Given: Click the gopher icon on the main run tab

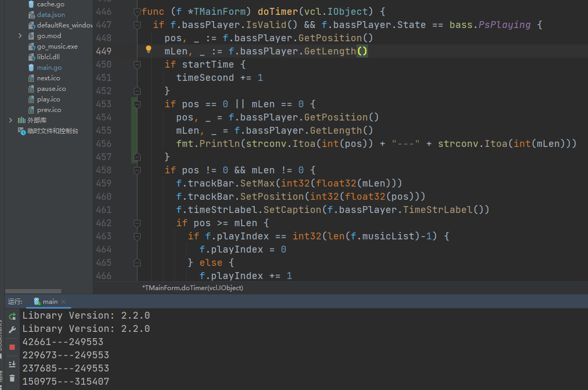Looking at the screenshot, I should (37, 301).
